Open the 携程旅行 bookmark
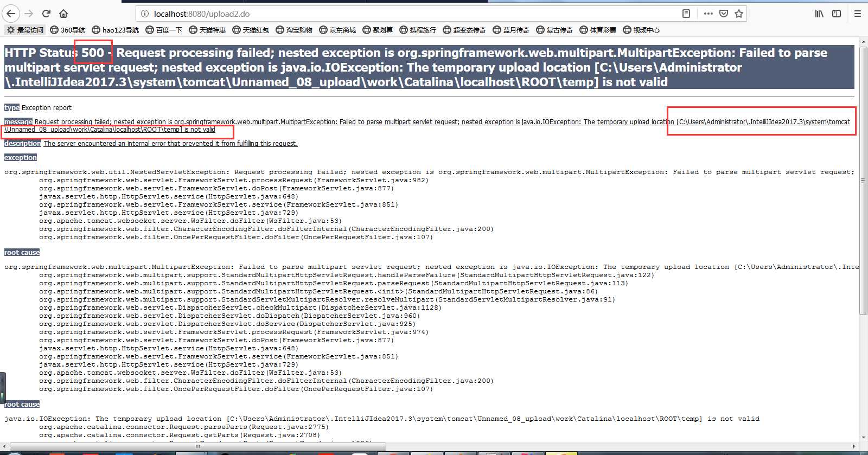This screenshot has height=455, width=868. click(x=418, y=30)
